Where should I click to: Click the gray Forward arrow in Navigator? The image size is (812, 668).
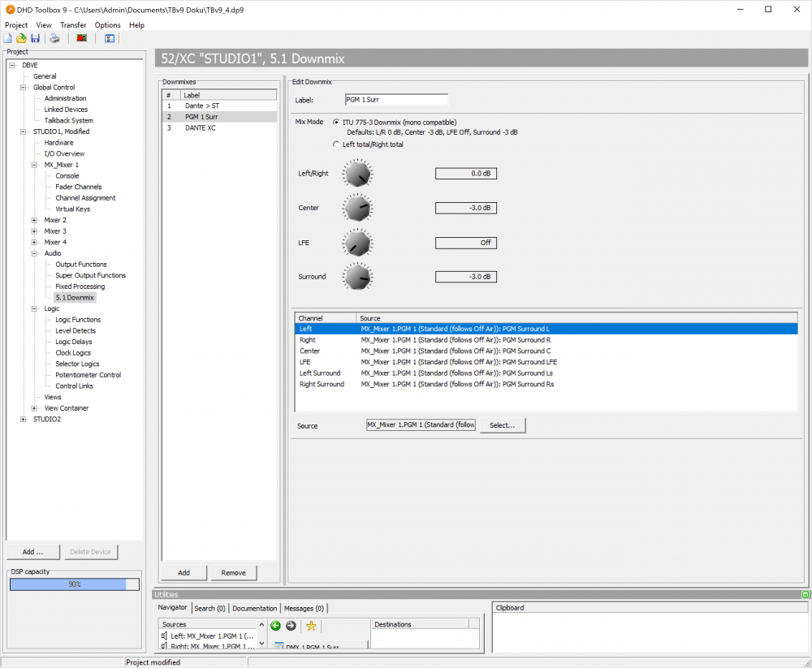291,626
